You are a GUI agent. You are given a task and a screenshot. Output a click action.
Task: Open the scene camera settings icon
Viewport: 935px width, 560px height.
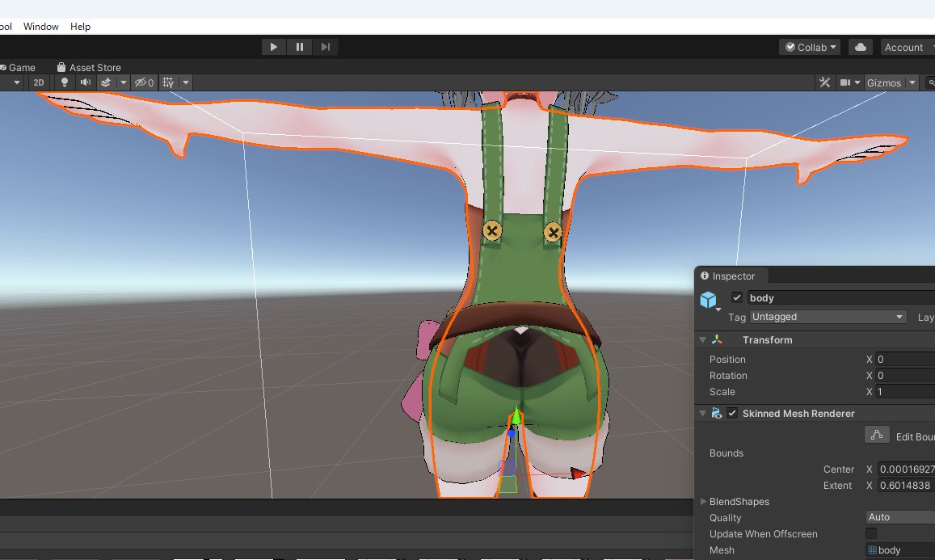pyautogui.click(x=845, y=82)
